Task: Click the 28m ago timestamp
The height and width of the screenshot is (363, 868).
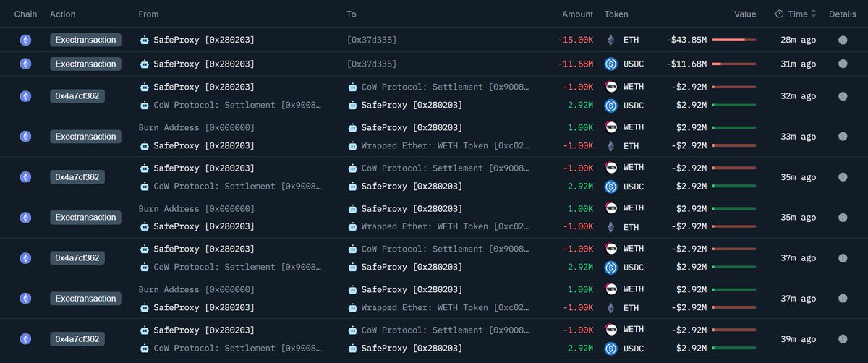Action: pos(799,40)
